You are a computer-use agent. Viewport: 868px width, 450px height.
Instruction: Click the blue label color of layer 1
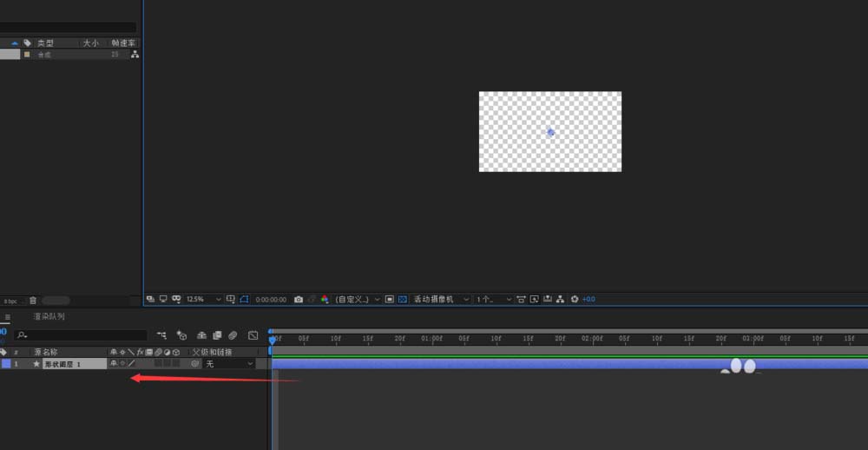point(6,363)
